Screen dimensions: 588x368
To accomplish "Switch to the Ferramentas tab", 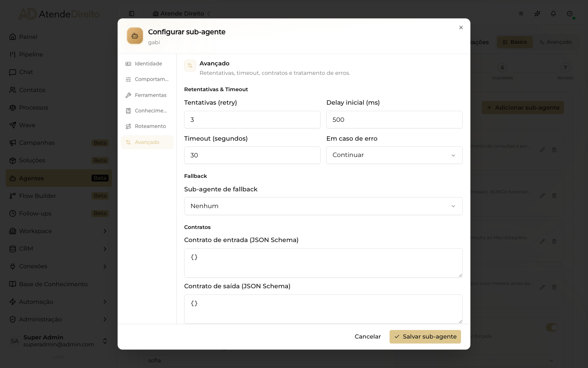I will coord(147,95).
